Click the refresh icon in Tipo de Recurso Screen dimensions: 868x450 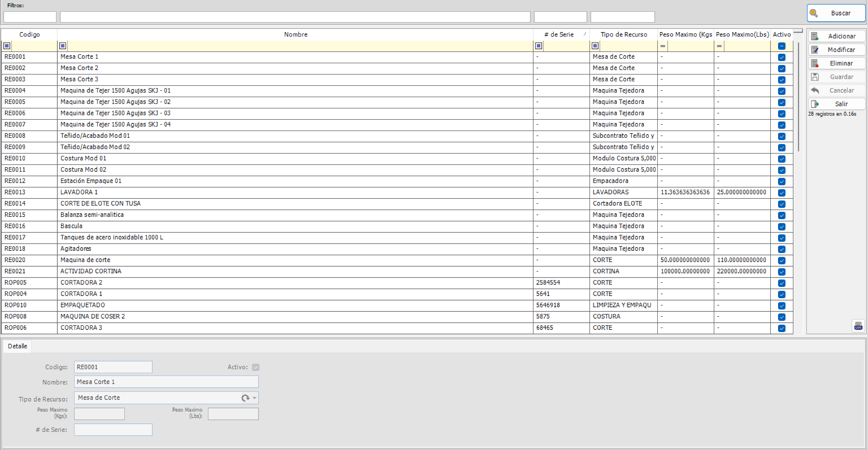click(x=245, y=398)
